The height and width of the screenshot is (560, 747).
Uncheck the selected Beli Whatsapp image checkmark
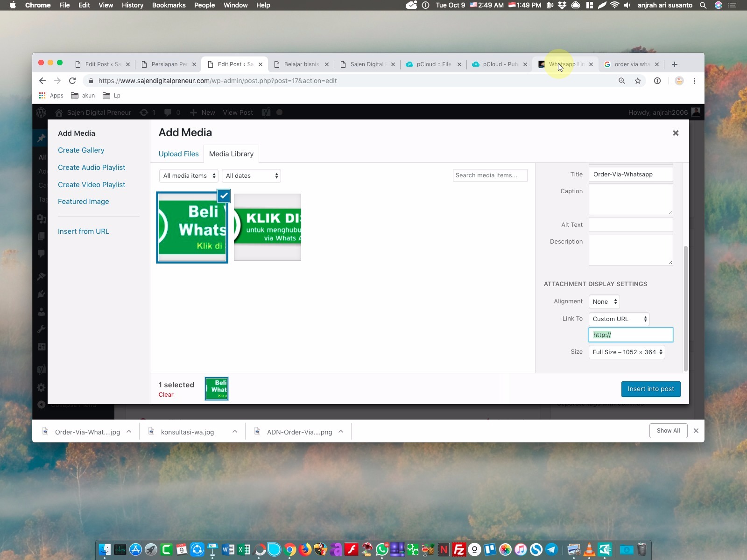[224, 196]
